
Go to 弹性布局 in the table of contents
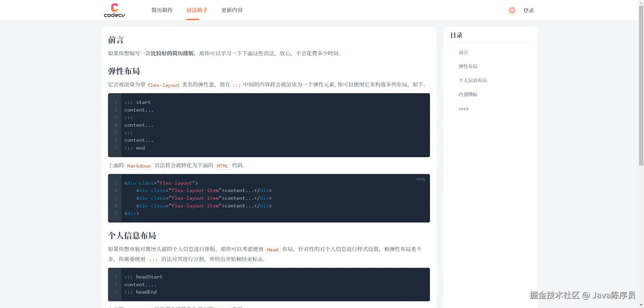click(x=468, y=66)
